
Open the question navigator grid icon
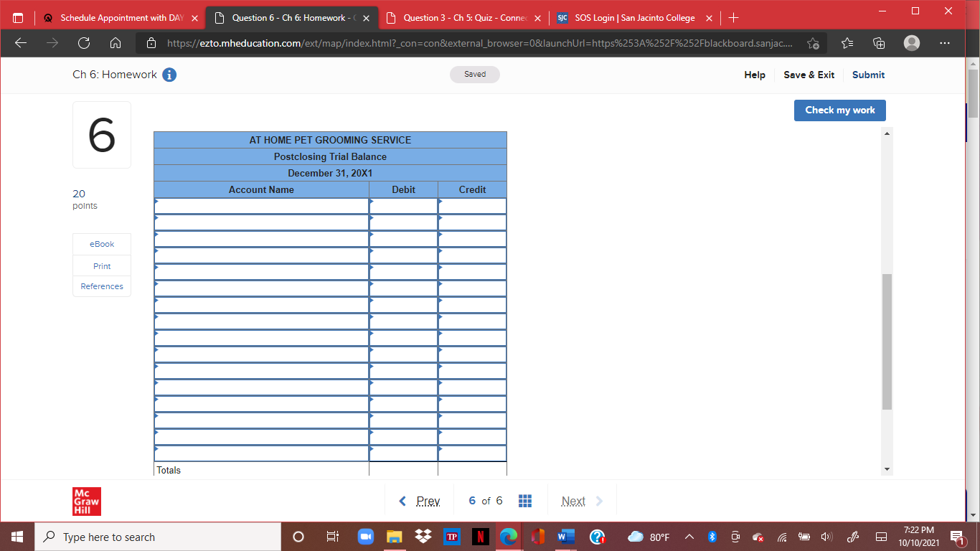pyautogui.click(x=525, y=500)
